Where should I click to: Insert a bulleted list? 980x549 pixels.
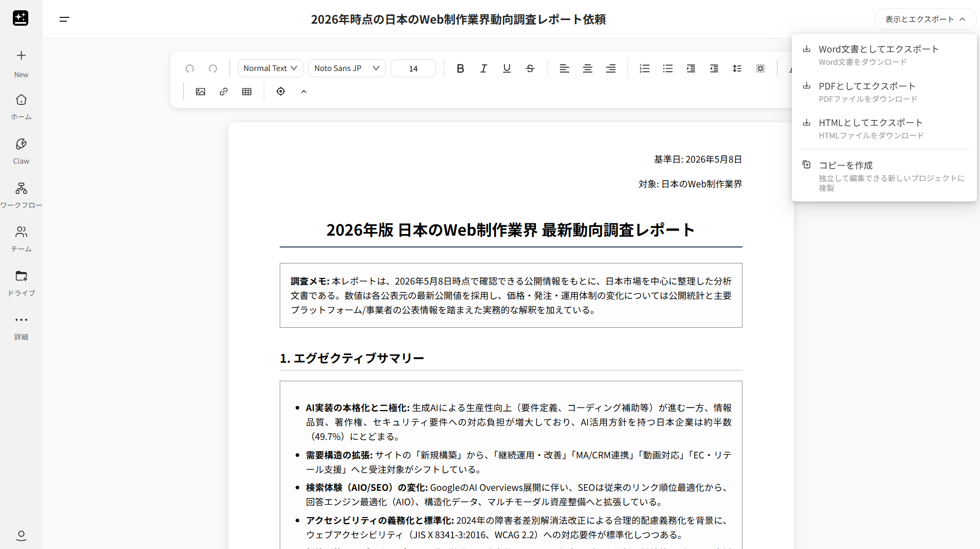(668, 68)
